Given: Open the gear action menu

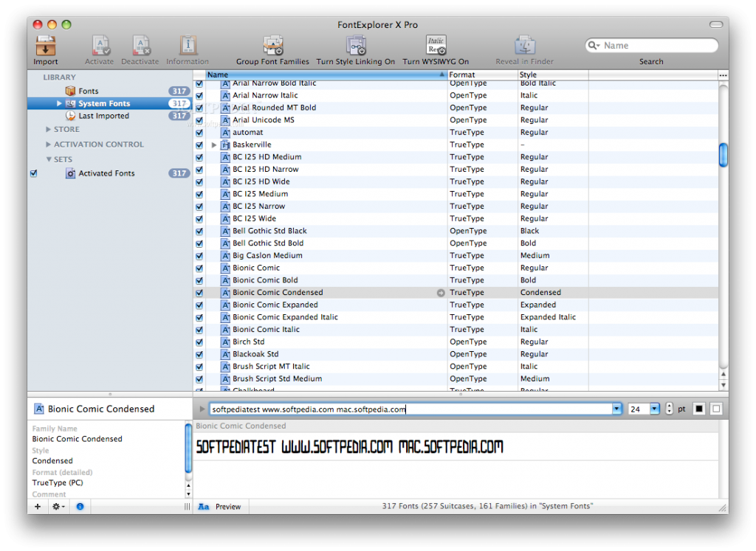Looking at the screenshot, I should tap(58, 506).
